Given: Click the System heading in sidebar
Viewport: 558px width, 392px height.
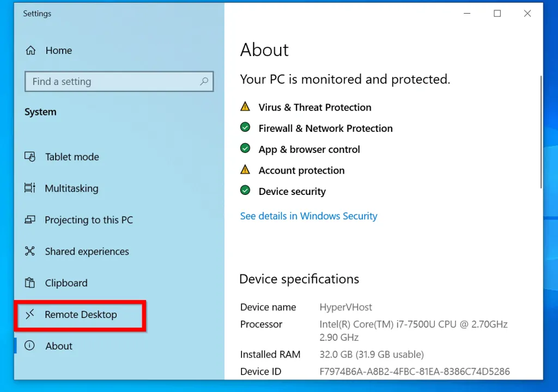Looking at the screenshot, I should [x=40, y=112].
